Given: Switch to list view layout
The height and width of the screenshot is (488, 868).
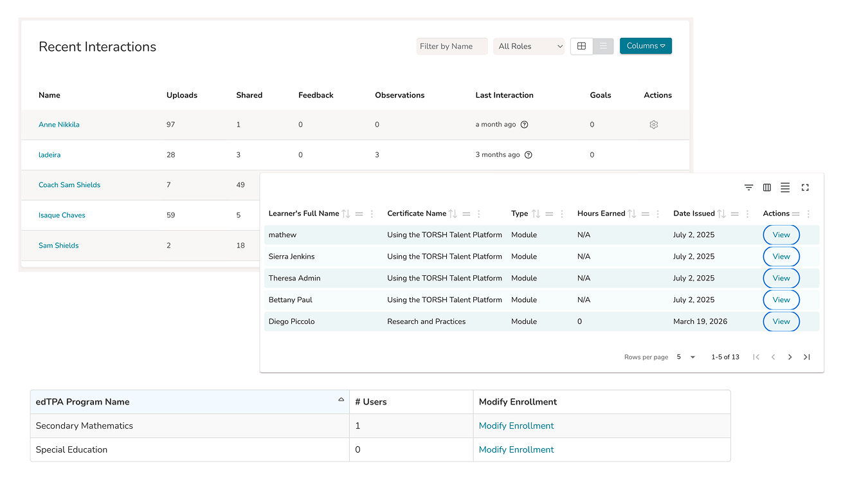Looking at the screenshot, I should click(x=603, y=46).
